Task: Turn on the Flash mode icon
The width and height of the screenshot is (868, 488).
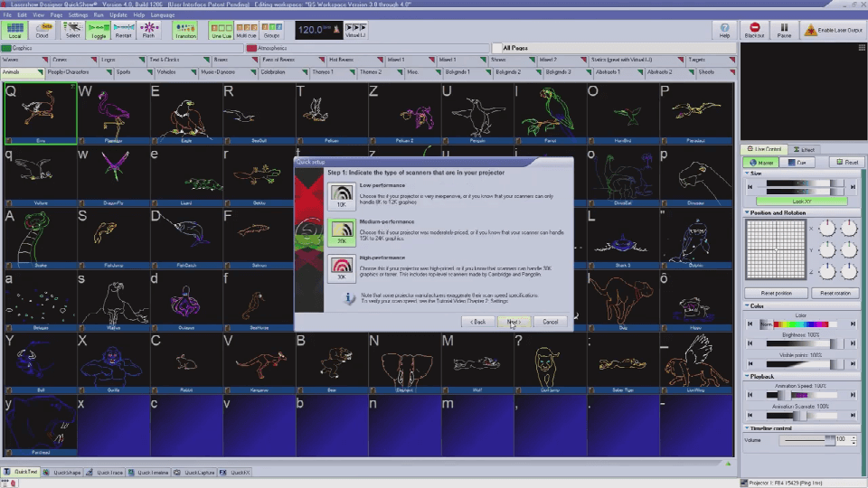Action: [x=149, y=31]
